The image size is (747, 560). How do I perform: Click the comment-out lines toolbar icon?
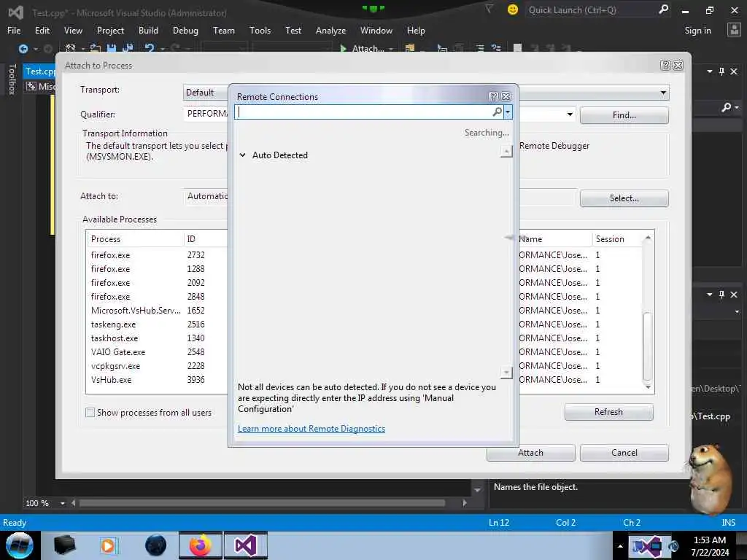pyautogui.click(x=480, y=49)
